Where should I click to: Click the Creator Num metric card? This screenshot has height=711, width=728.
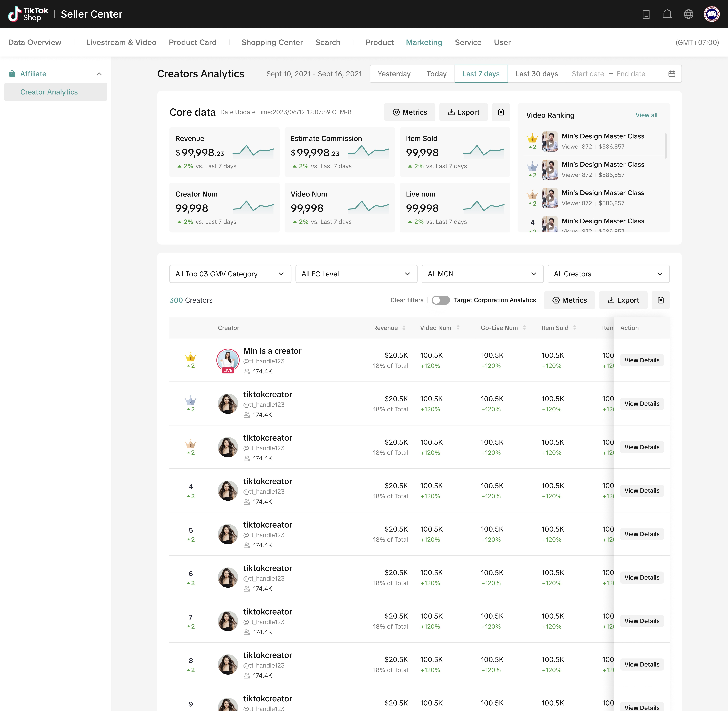[224, 208]
